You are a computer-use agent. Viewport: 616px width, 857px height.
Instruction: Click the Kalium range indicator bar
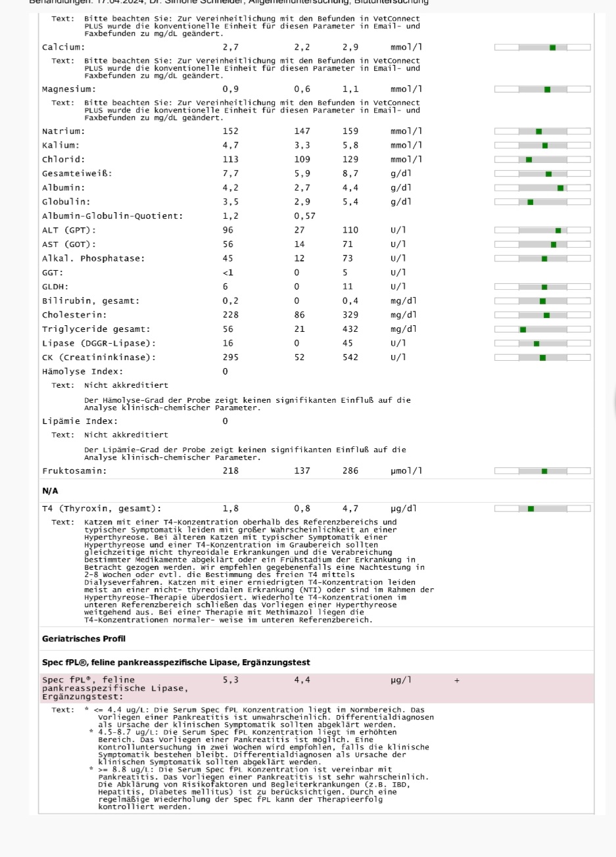542,145
